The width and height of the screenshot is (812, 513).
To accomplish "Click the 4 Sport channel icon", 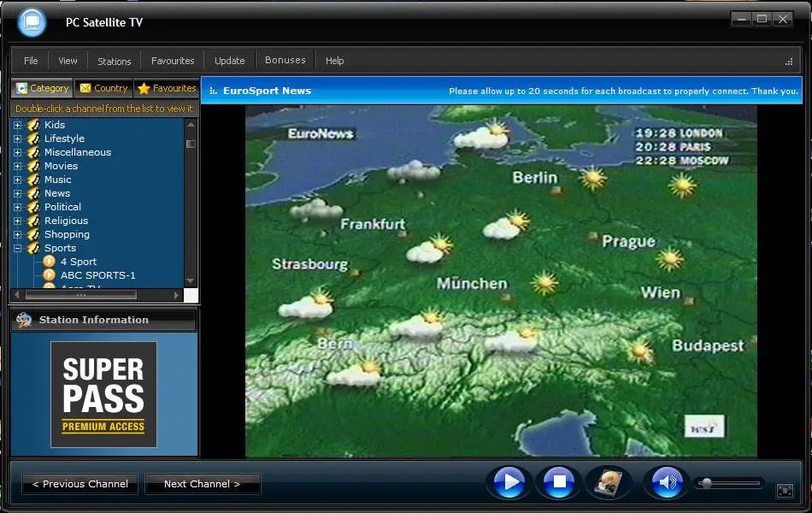I will 50,262.
